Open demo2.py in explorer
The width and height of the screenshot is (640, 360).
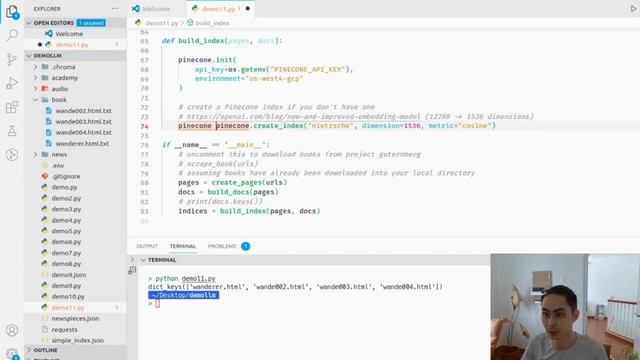(x=66, y=198)
